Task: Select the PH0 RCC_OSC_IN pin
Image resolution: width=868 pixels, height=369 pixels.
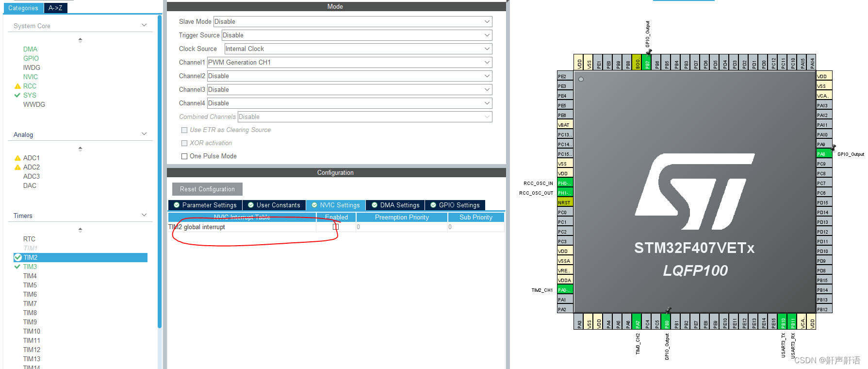Action: point(565,183)
